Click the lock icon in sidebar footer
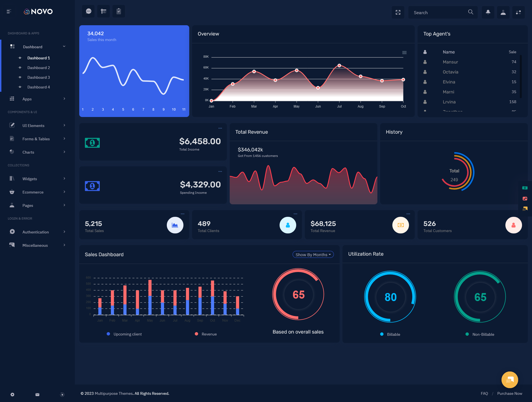This screenshot has height=402, width=532. tap(62, 395)
